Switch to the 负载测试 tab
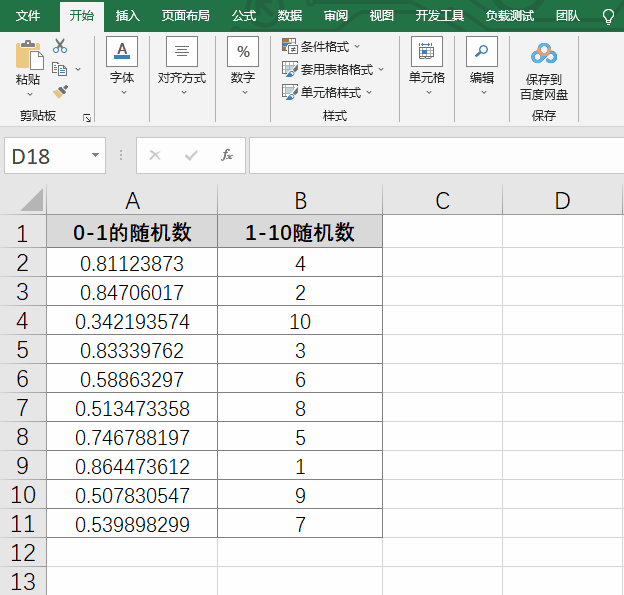This screenshot has width=624, height=595. (x=509, y=16)
